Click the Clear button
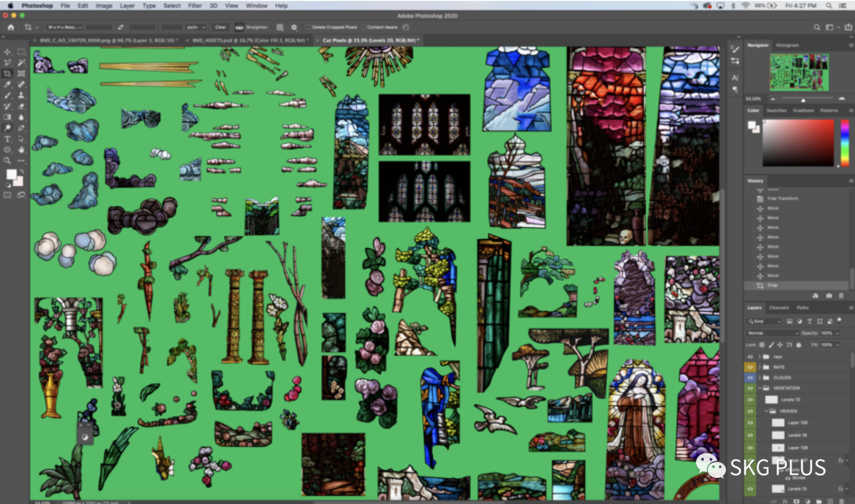The width and height of the screenshot is (855, 504). (220, 27)
